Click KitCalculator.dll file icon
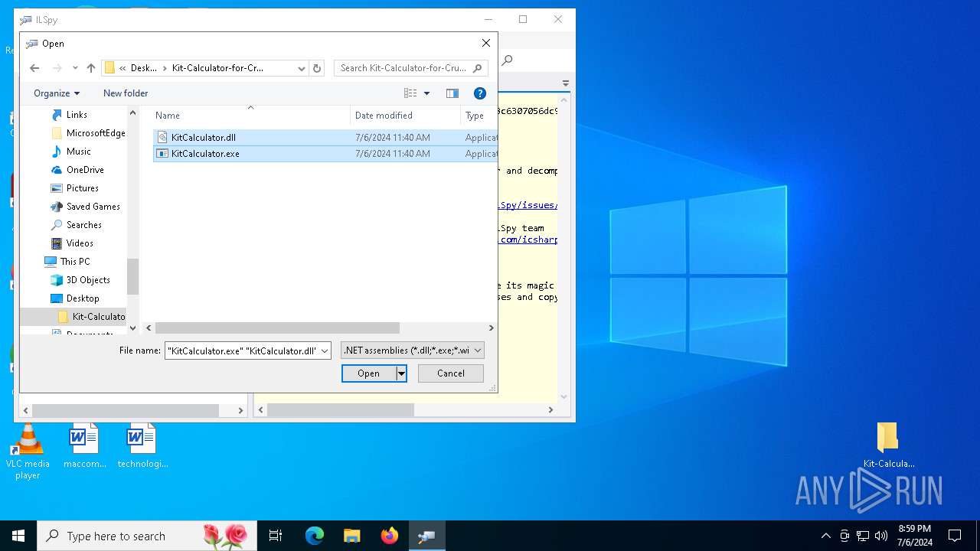The image size is (980, 551). [162, 138]
